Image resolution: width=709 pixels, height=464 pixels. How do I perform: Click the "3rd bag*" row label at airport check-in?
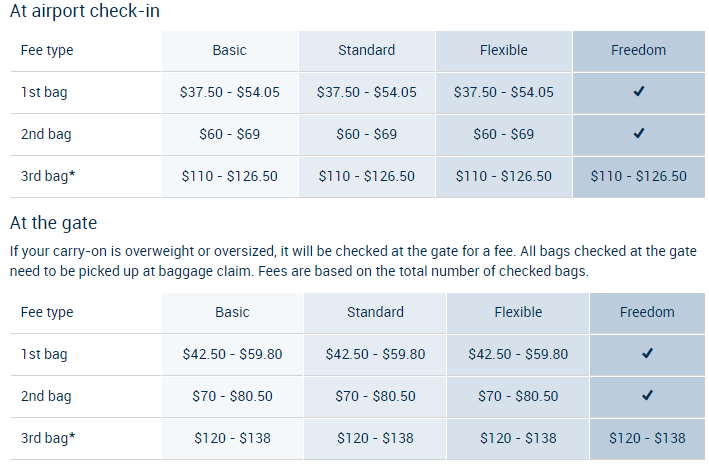pyautogui.click(x=48, y=176)
